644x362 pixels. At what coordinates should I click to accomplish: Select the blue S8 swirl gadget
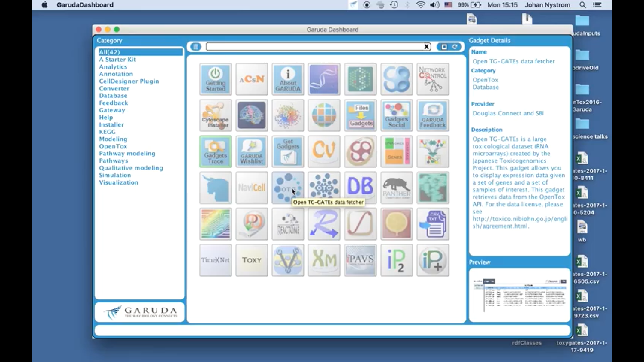[396, 79]
